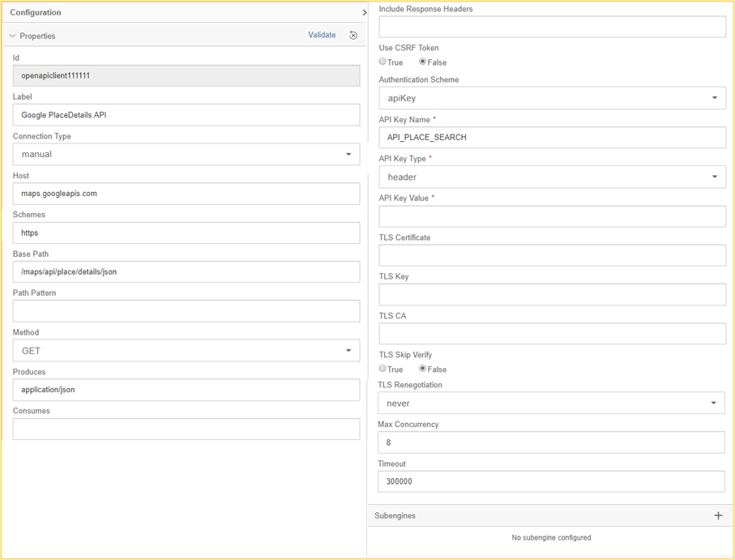Click the Host input field
Screen dimensions: 735x560
coord(186,194)
